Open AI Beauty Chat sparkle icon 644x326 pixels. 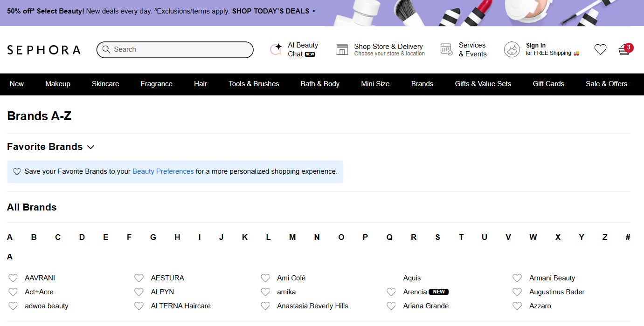coord(276,49)
